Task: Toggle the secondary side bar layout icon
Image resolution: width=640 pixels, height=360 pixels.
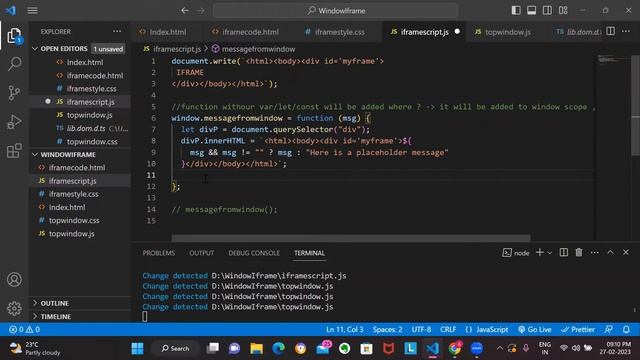Action: tap(547, 10)
